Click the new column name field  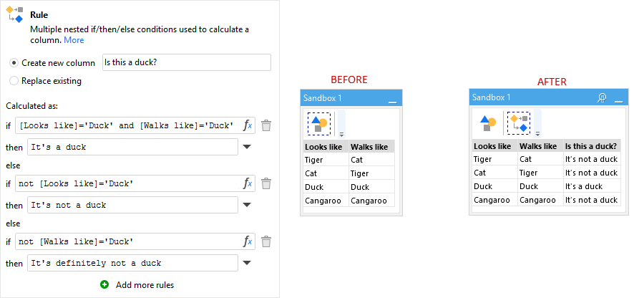coord(187,62)
